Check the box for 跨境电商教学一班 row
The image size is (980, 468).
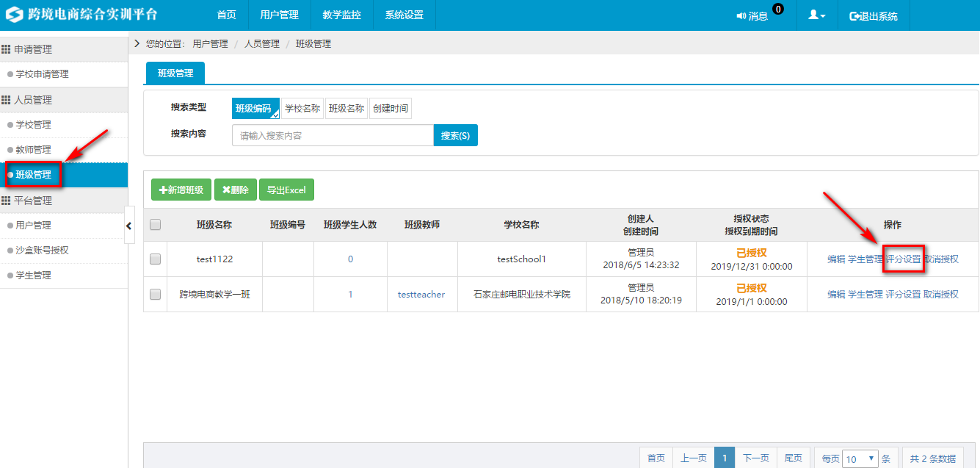[x=155, y=294]
